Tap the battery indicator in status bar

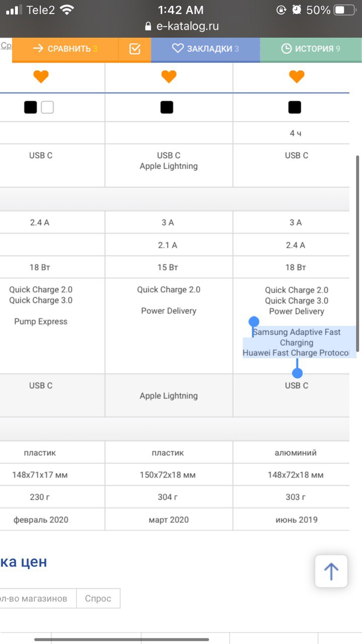coord(345,10)
